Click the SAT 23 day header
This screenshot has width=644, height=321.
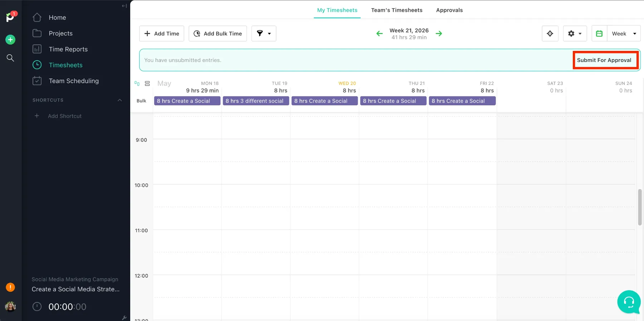[555, 83]
